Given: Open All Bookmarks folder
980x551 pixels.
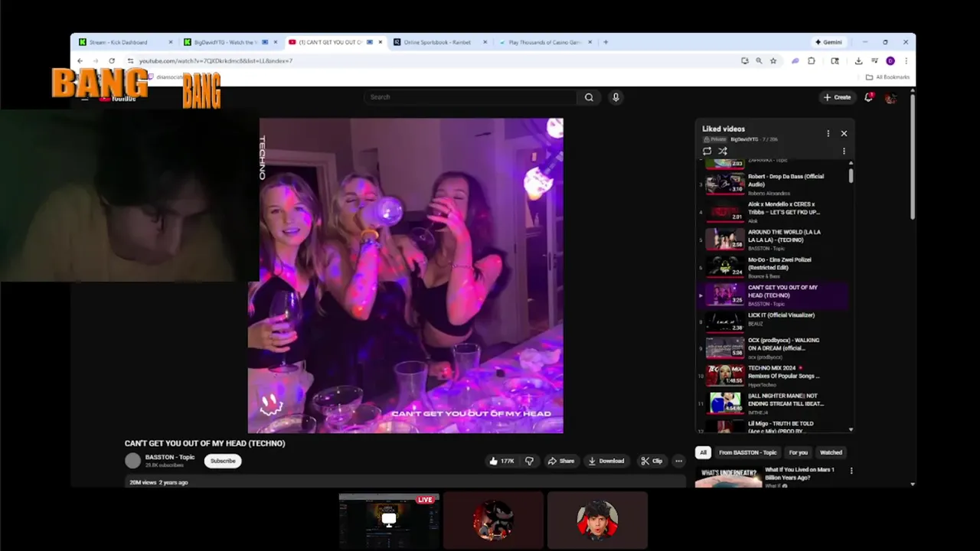Looking at the screenshot, I should tap(887, 77).
